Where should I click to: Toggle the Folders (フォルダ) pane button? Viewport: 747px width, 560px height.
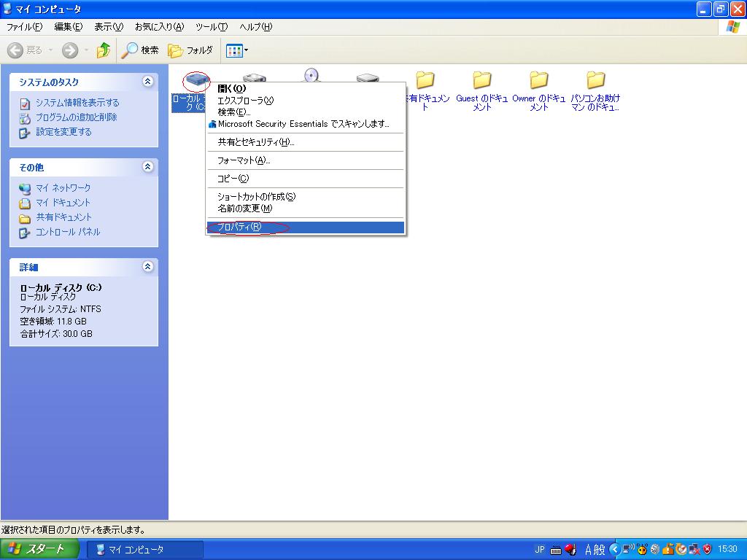tap(190, 50)
